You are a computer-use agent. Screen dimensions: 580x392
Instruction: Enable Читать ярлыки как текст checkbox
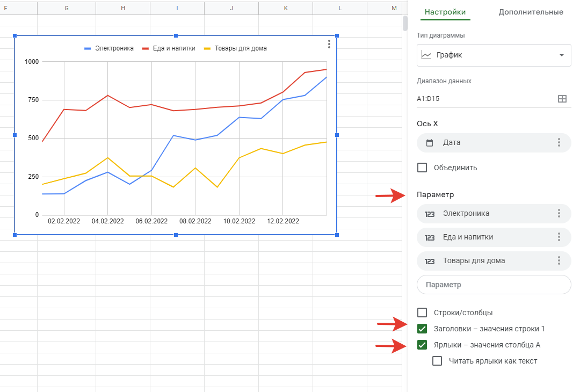click(437, 361)
